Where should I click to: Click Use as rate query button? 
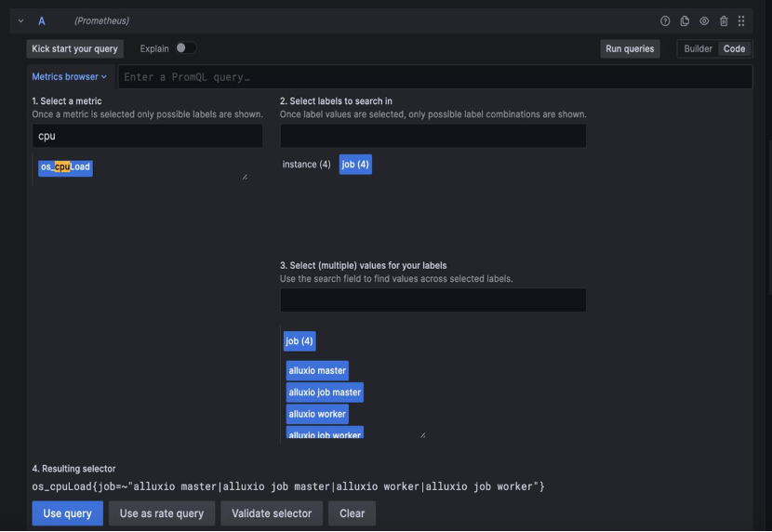pos(162,513)
